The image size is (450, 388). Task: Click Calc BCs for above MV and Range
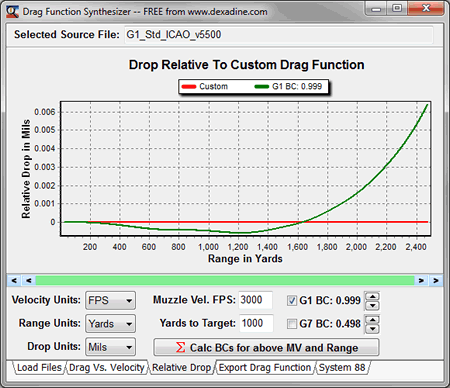point(266,348)
